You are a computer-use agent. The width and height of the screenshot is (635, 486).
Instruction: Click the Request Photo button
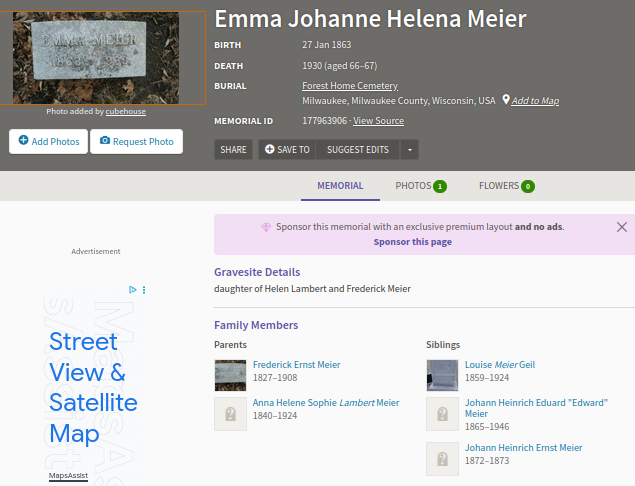[136, 142]
